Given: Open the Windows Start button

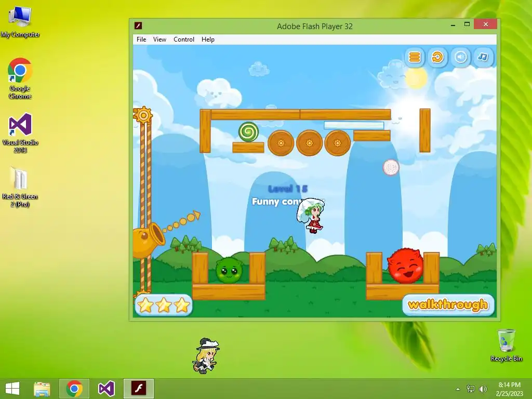Looking at the screenshot, I should tap(12, 389).
